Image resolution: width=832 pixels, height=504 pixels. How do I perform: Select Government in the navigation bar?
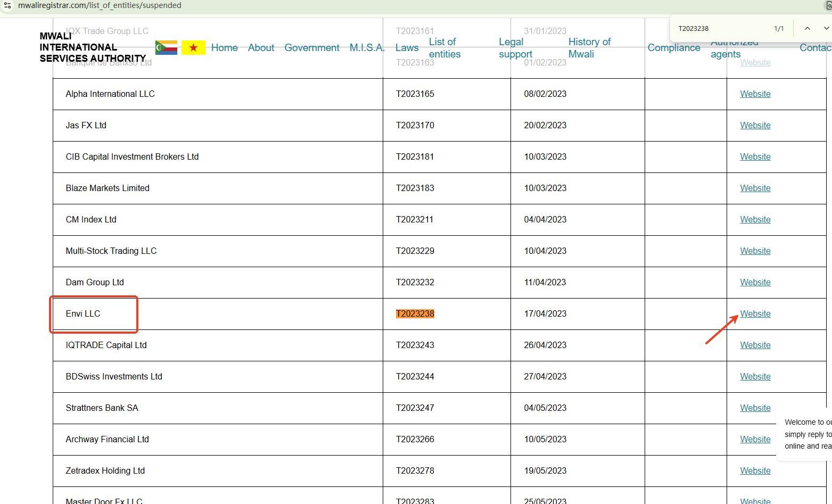pos(311,48)
